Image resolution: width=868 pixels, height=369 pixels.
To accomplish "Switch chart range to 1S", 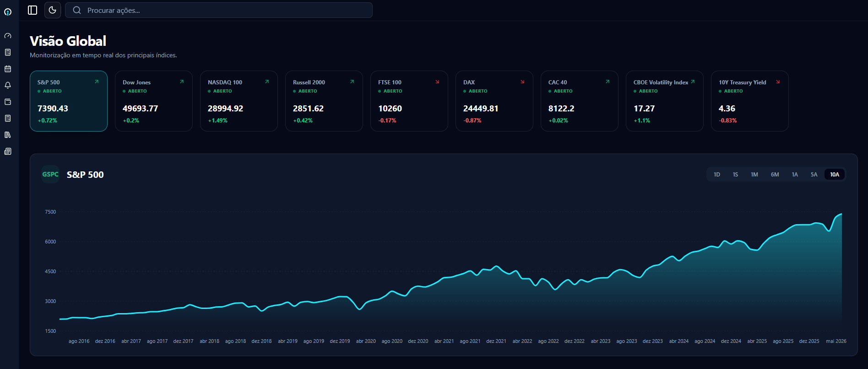I will (x=735, y=175).
